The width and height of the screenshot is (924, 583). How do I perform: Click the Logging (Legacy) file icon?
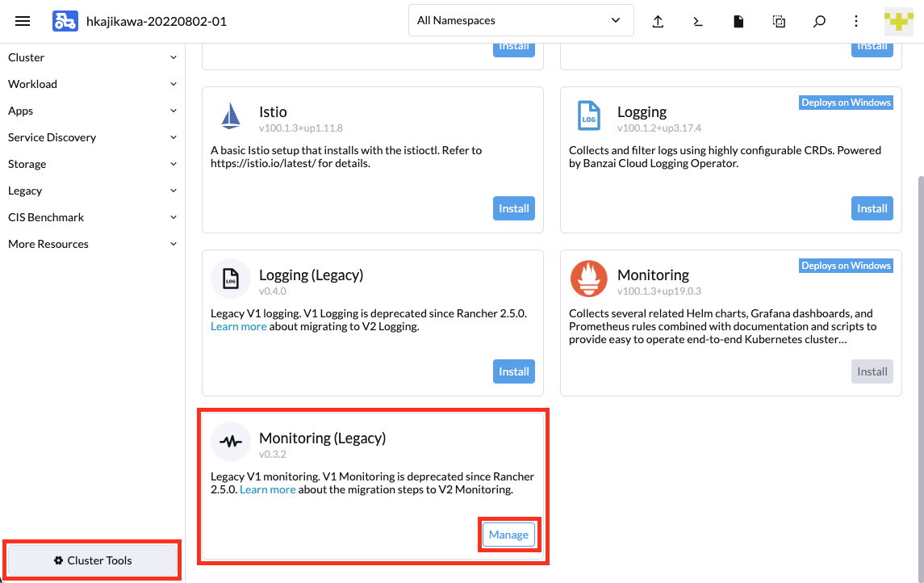click(231, 279)
